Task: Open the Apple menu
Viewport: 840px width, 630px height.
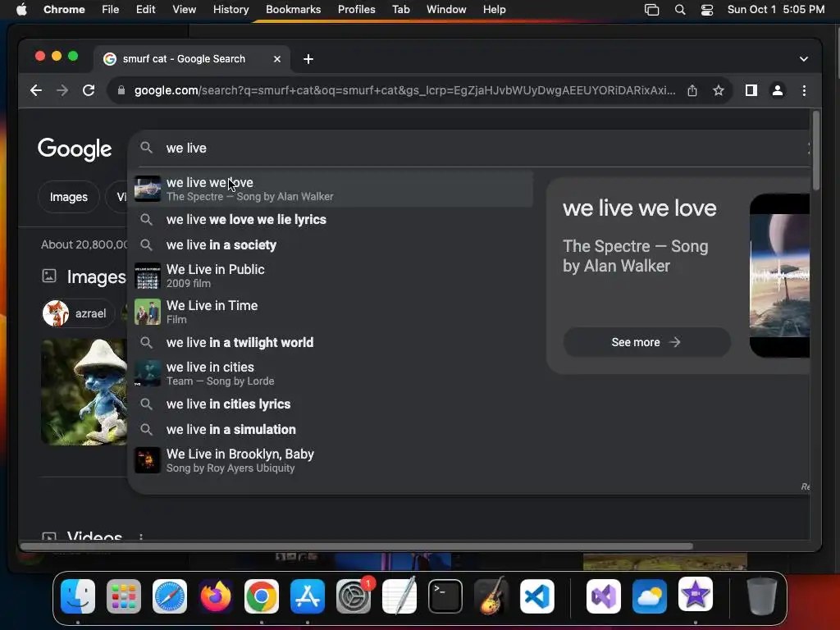Action: (x=21, y=10)
